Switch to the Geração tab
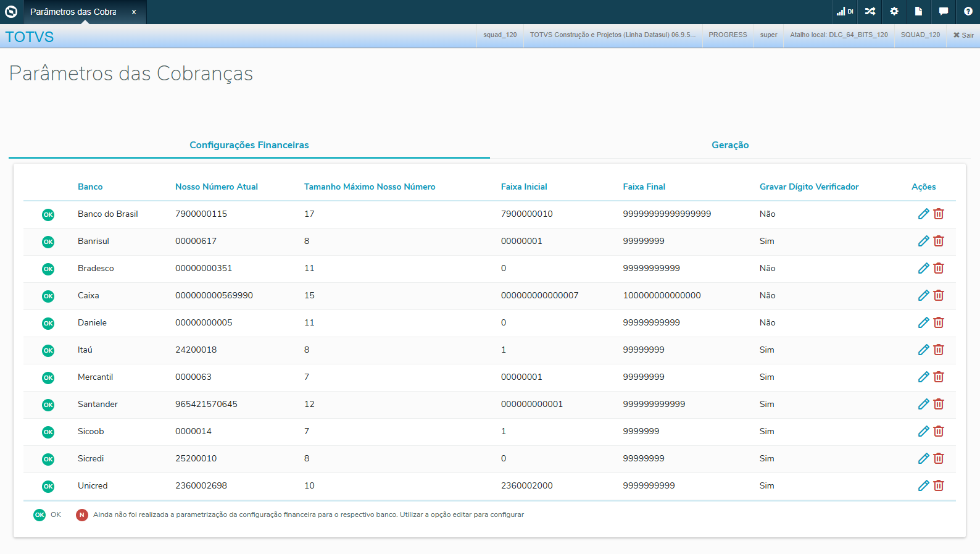The height and width of the screenshot is (554, 980). click(730, 145)
